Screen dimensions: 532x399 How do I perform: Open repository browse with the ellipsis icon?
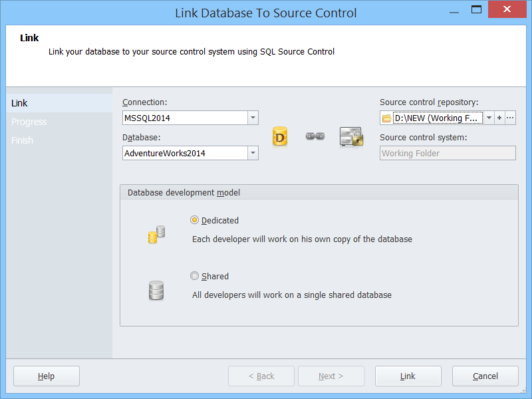(x=511, y=117)
